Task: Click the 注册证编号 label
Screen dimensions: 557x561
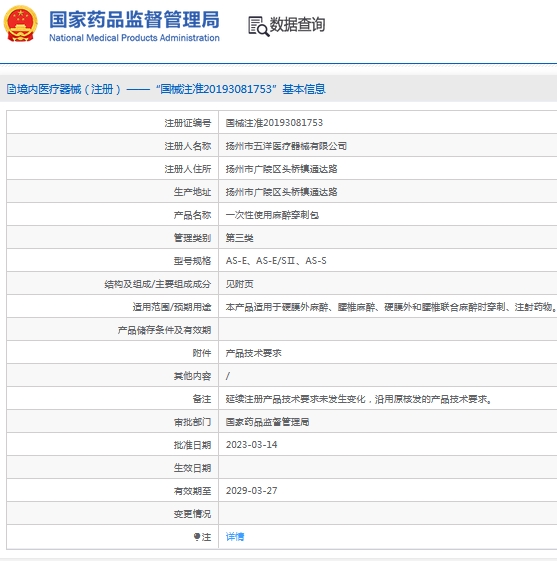Action: [x=187, y=123]
